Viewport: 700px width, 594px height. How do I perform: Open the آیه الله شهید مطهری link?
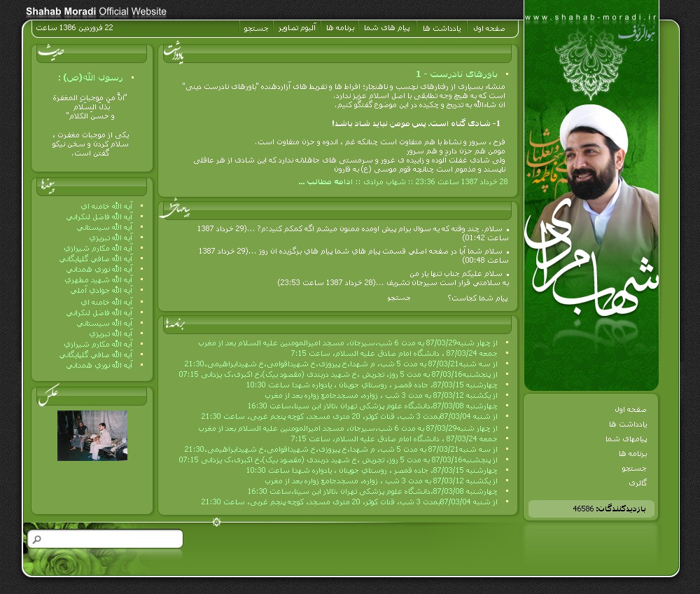coord(97,279)
